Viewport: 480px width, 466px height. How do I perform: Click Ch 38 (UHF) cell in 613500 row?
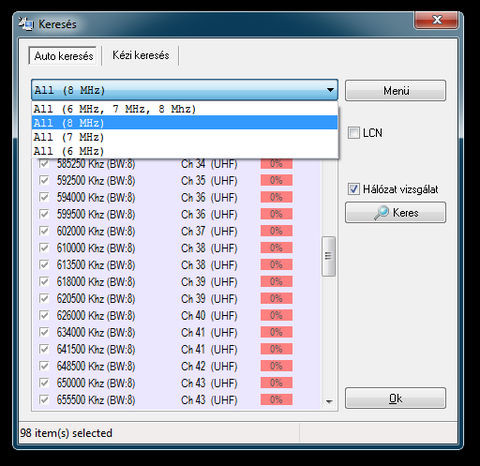tap(209, 265)
